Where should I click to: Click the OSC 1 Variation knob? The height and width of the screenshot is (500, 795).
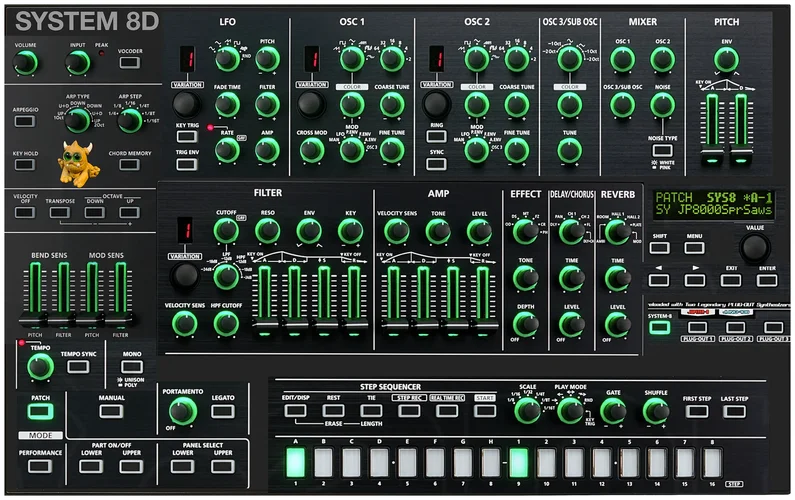point(311,104)
